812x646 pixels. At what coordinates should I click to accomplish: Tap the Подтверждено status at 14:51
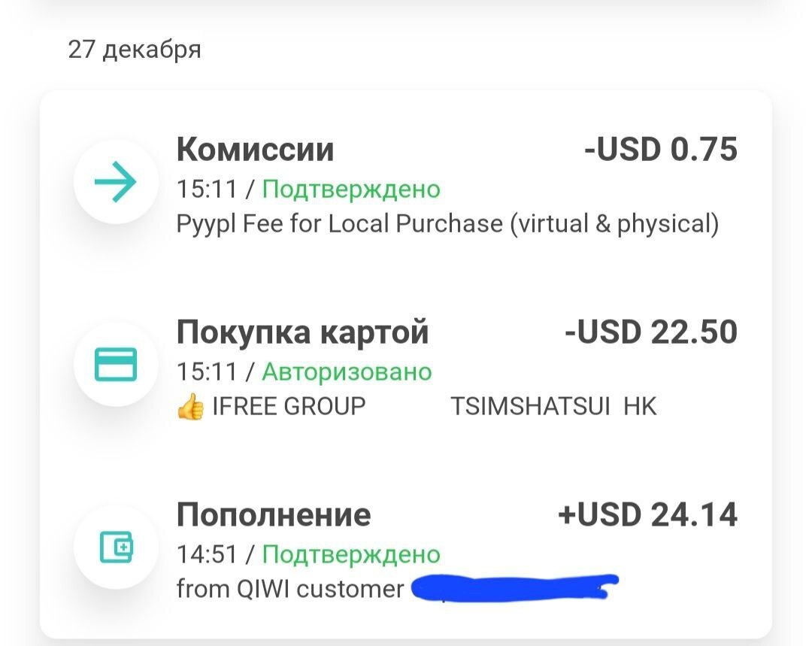click(x=351, y=555)
